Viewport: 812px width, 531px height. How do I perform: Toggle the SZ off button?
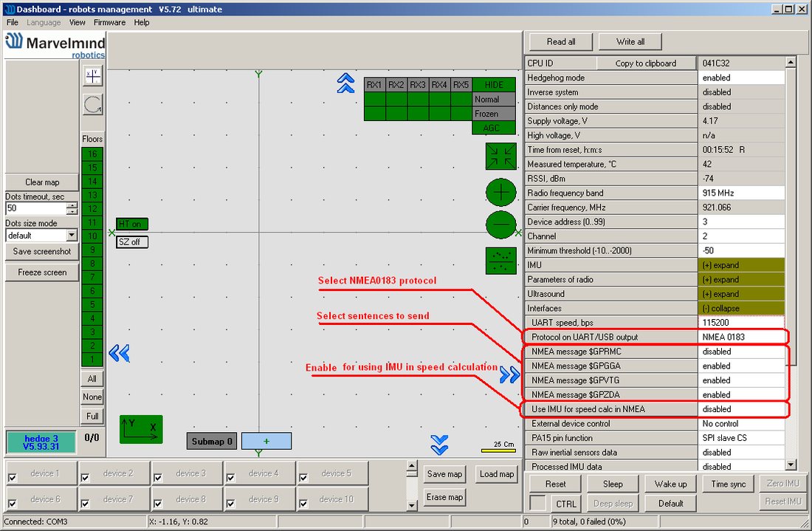click(132, 242)
